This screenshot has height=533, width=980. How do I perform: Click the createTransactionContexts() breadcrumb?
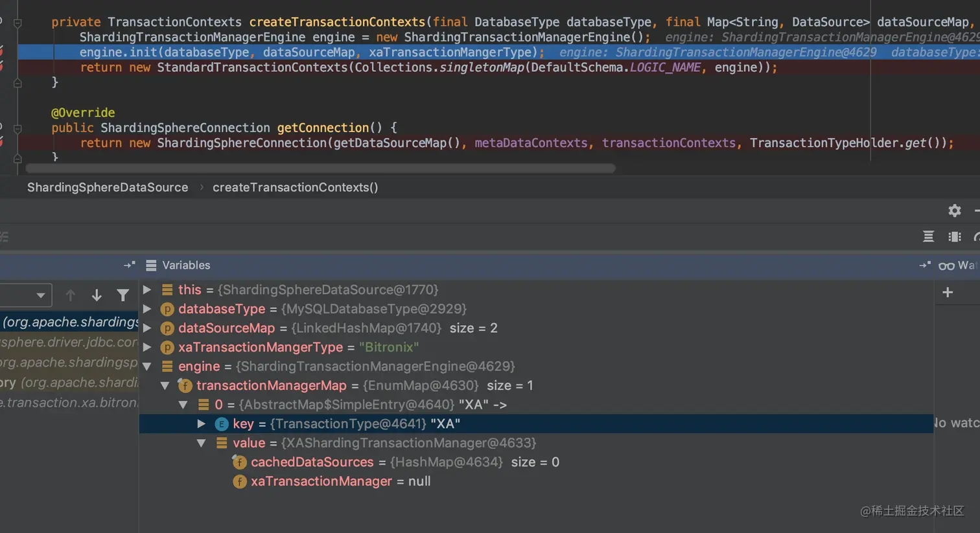click(295, 187)
